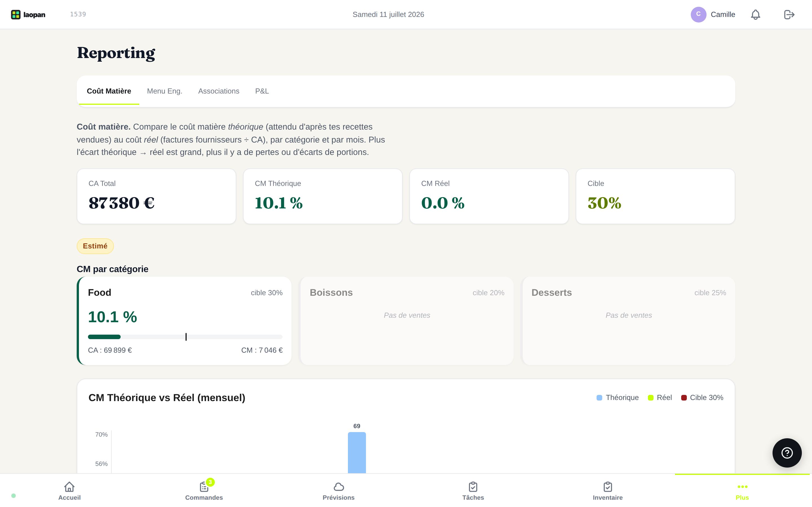Click the logout icon in header
Viewport: 812px width, 507px height.
(789, 14)
